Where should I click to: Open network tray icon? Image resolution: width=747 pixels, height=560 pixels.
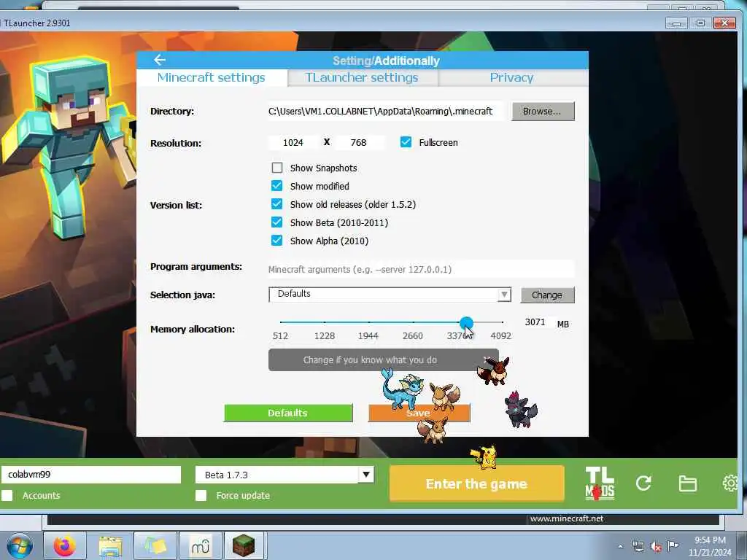tap(638, 547)
